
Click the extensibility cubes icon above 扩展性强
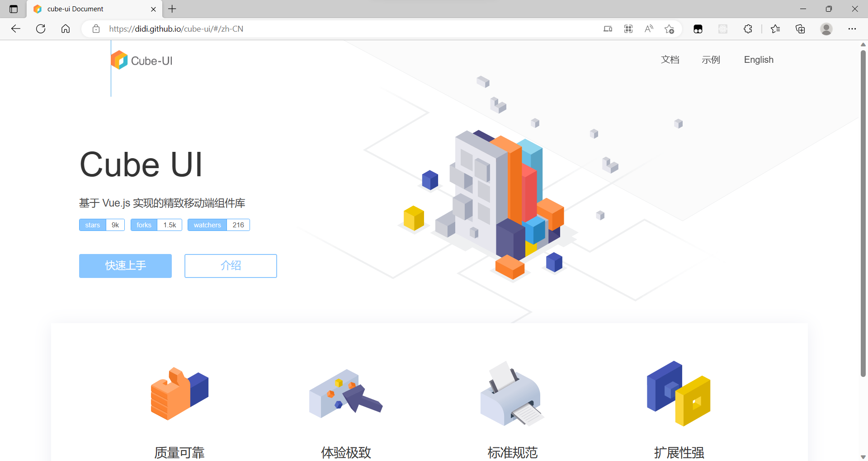pos(678,393)
